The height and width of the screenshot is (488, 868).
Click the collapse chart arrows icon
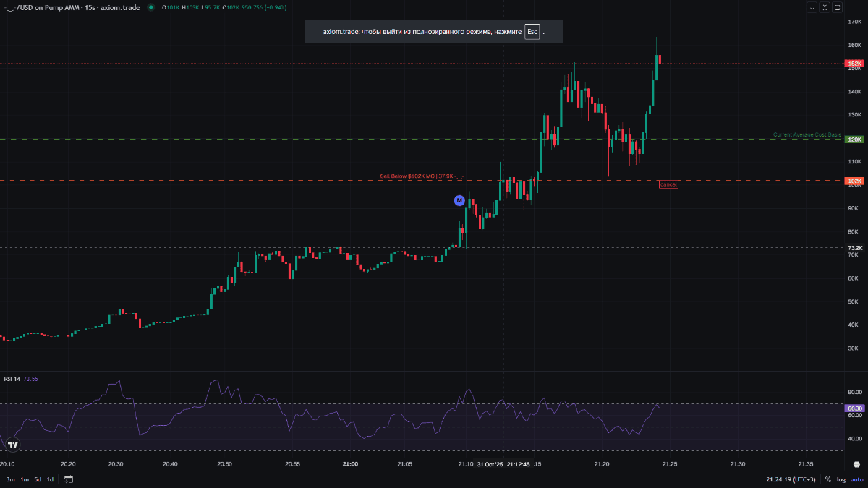[x=825, y=7]
